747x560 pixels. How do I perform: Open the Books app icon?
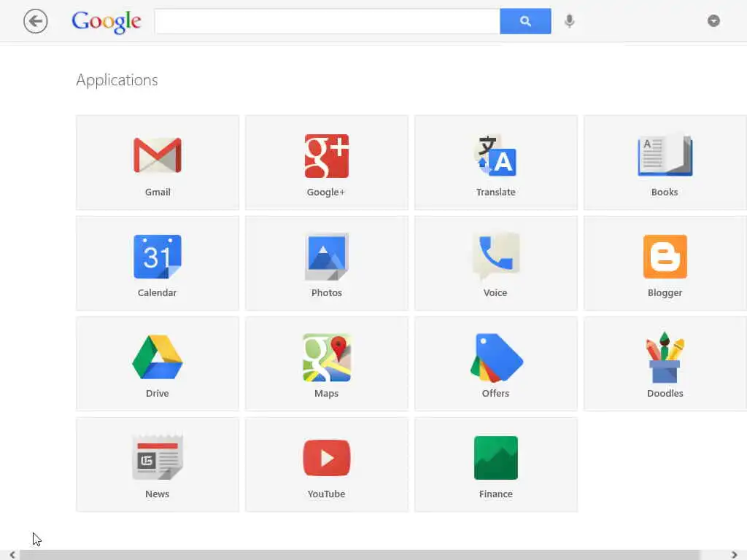(665, 155)
